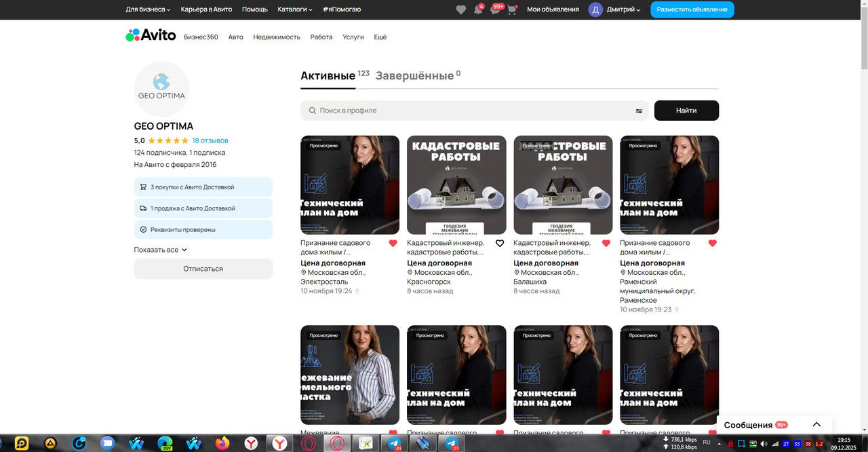Click Разместить объявление button
Screen dimensions: 868x452
692,10
